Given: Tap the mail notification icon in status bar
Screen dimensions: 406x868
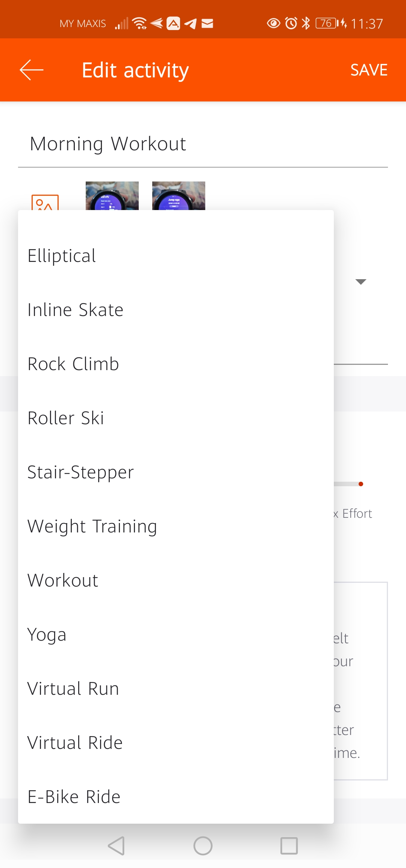Looking at the screenshot, I should tap(208, 24).
